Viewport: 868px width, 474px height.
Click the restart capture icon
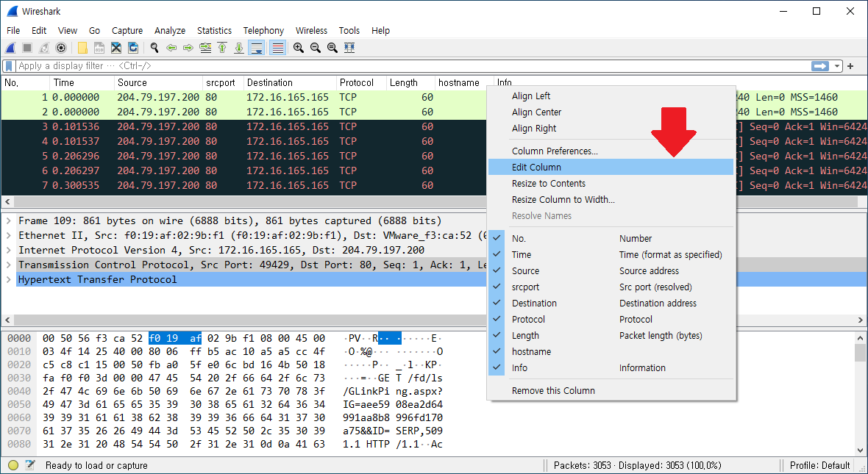click(43, 48)
